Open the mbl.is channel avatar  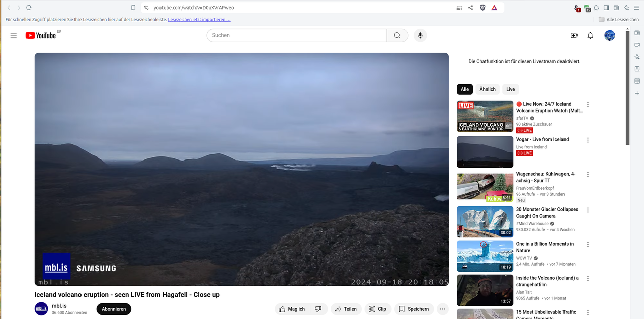(x=41, y=309)
